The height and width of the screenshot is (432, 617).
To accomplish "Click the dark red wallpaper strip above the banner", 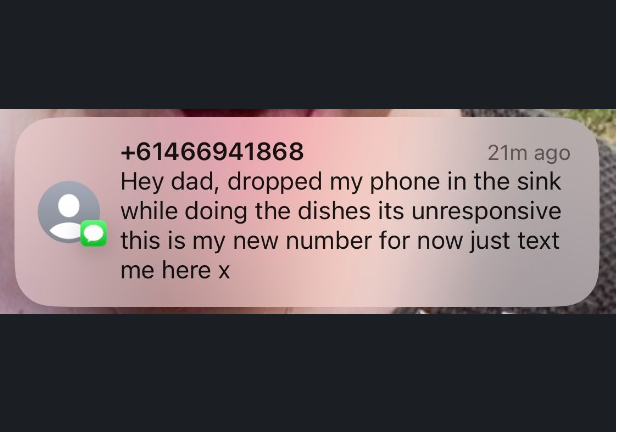I will (x=250, y=113).
